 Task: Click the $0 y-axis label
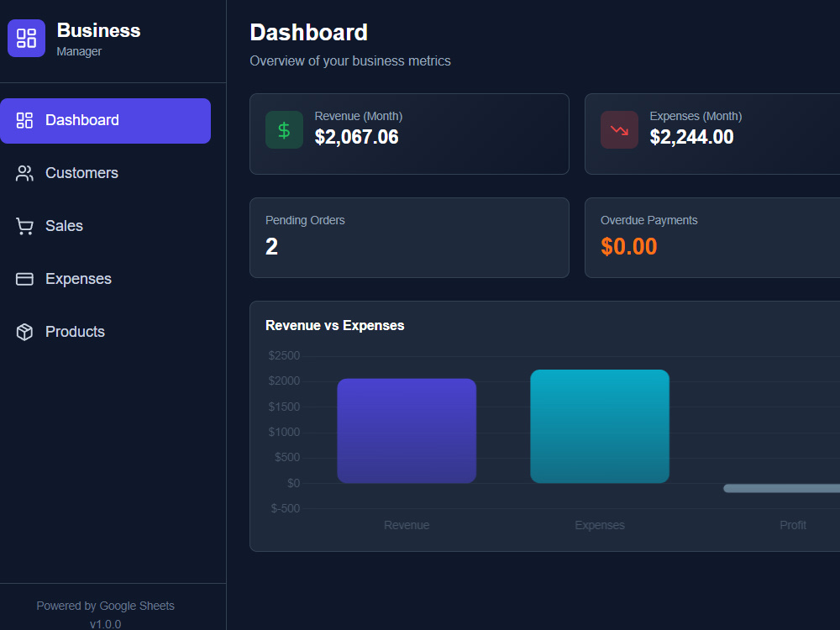[x=293, y=483]
